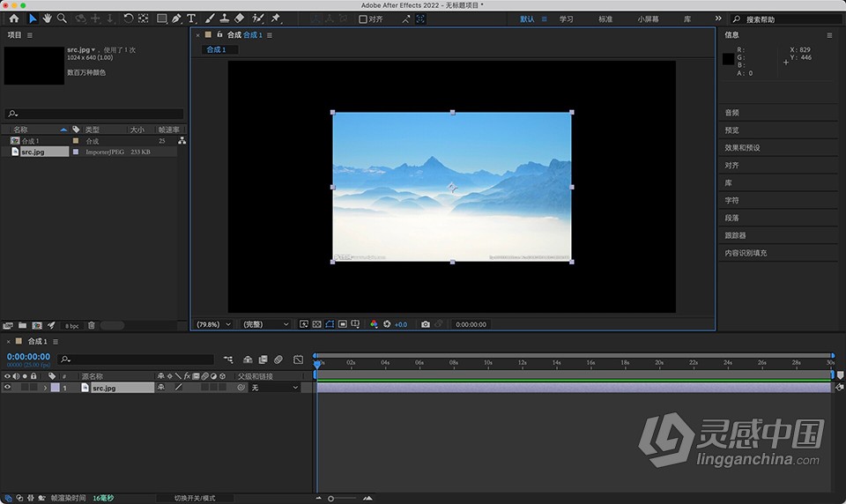846x504 pixels.
Task: Click the Reset Exposure aperture icon
Action: (x=387, y=324)
